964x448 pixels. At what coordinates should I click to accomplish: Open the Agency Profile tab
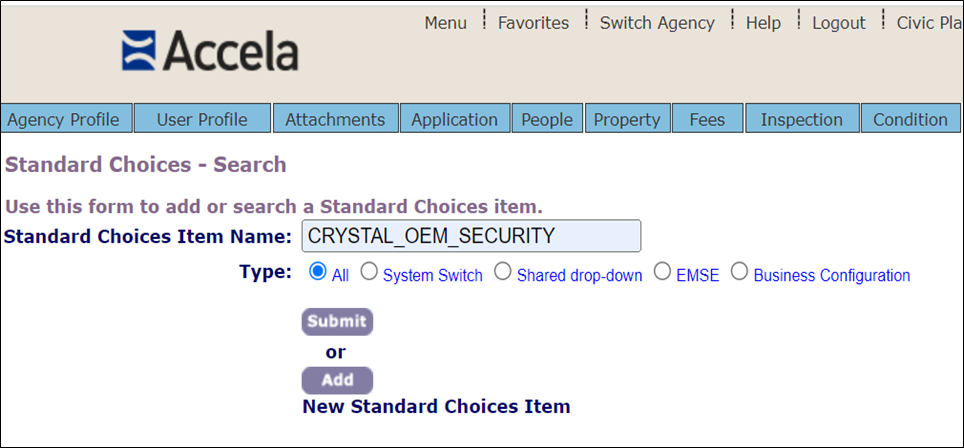tap(63, 119)
